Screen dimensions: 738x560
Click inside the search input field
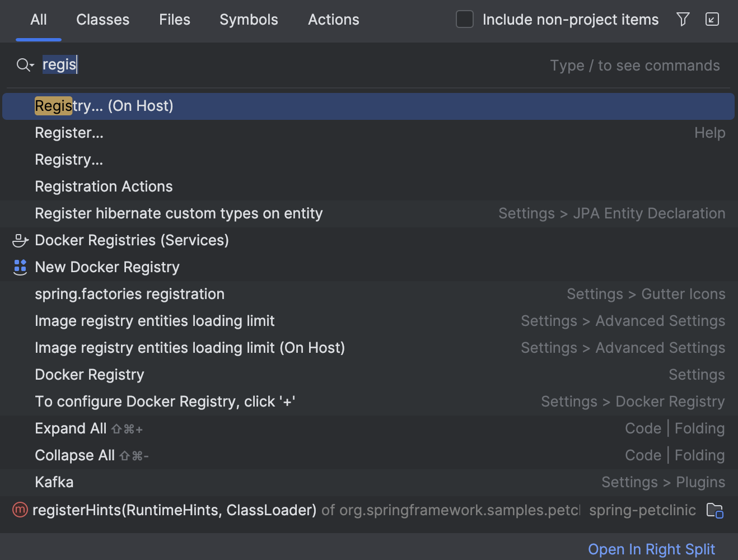(168, 64)
